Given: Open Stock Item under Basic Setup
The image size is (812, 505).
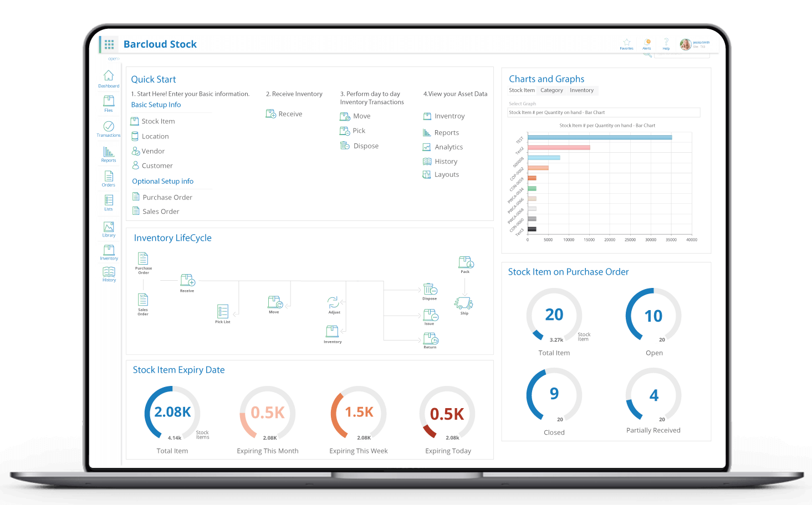Looking at the screenshot, I should (152, 121).
